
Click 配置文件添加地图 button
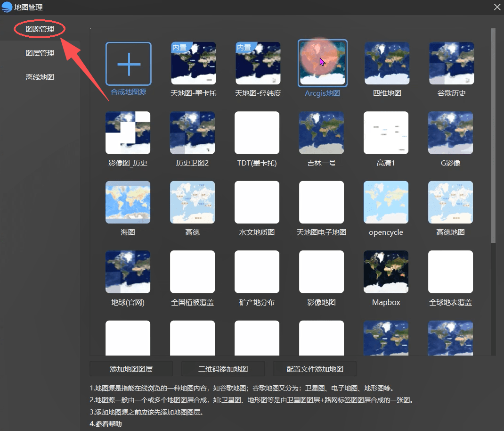pos(315,369)
